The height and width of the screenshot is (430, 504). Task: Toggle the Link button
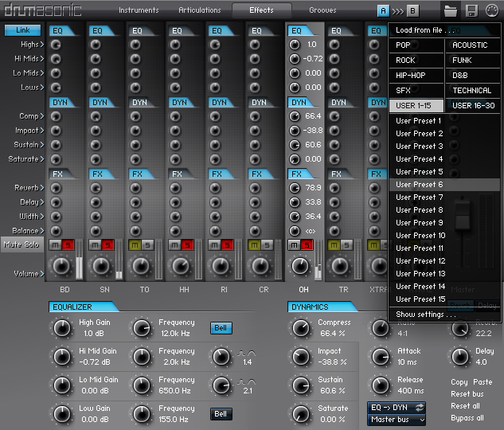click(x=22, y=30)
